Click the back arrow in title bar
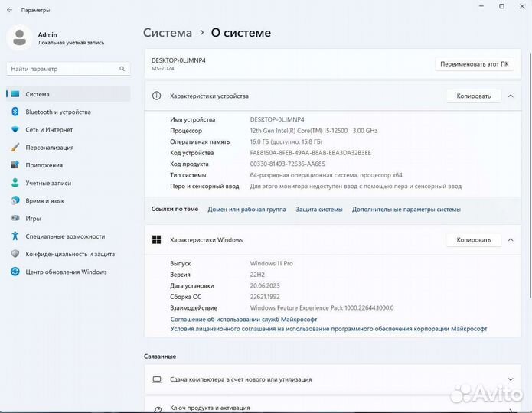 click(x=9, y=10)
